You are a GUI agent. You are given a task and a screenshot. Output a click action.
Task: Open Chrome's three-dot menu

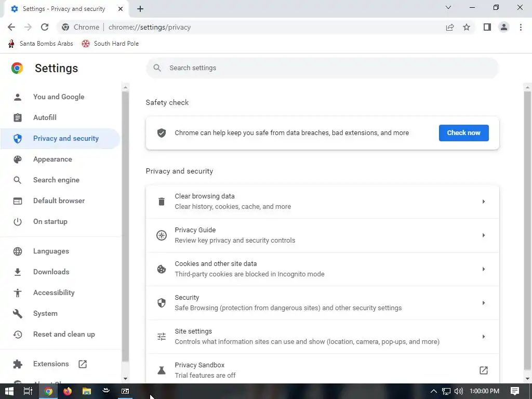(x=521, y=27)
